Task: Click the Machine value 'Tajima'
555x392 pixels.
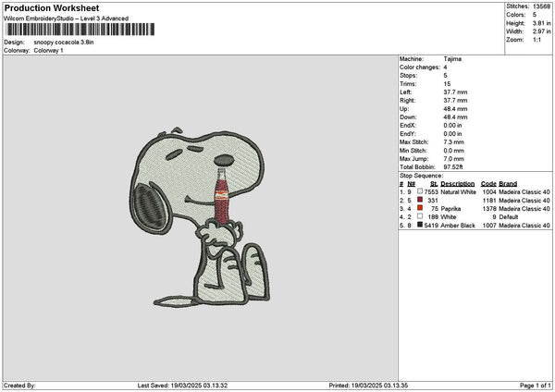Action: pos(452,59)
